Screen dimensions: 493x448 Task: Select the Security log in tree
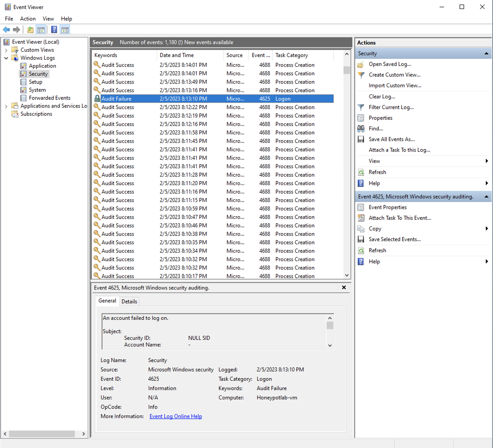pyautogui.click(x=38, y=74)
